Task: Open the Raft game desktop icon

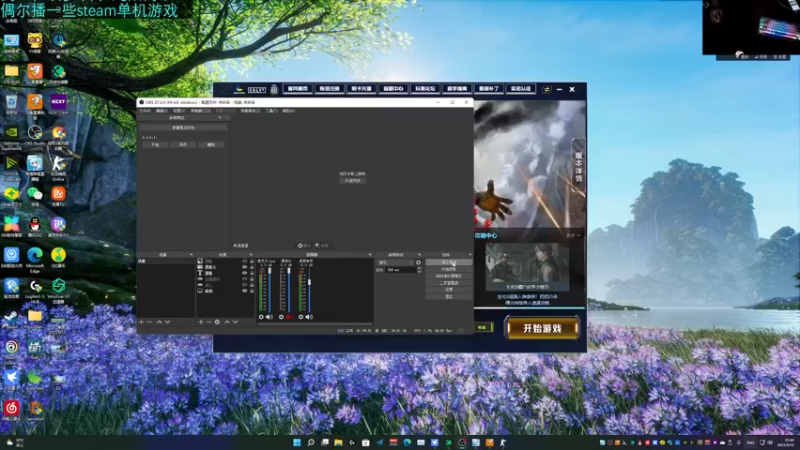Action: (35, 350)
